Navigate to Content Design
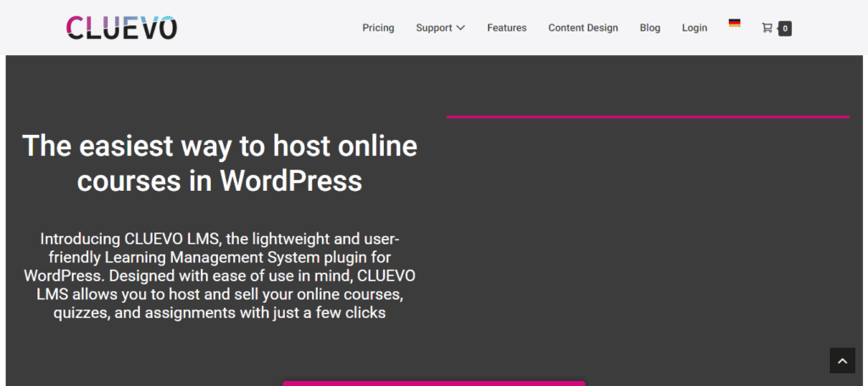The image size is (868, 386). pos(583,28)
